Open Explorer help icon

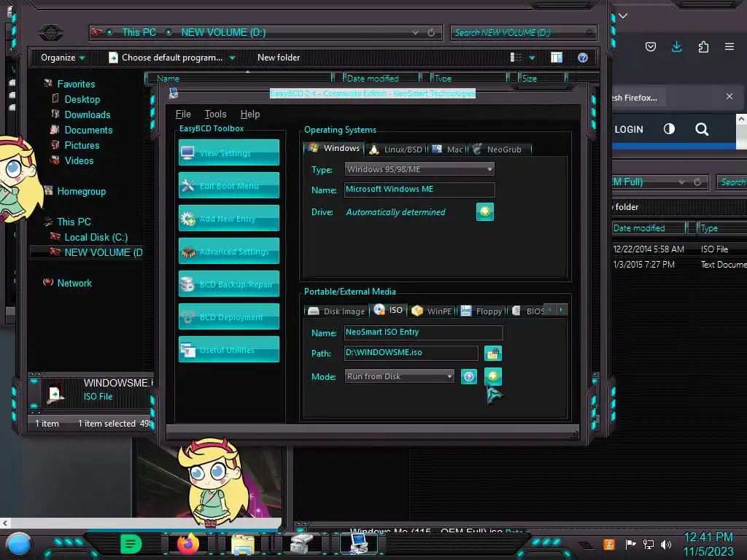(583, 58)
